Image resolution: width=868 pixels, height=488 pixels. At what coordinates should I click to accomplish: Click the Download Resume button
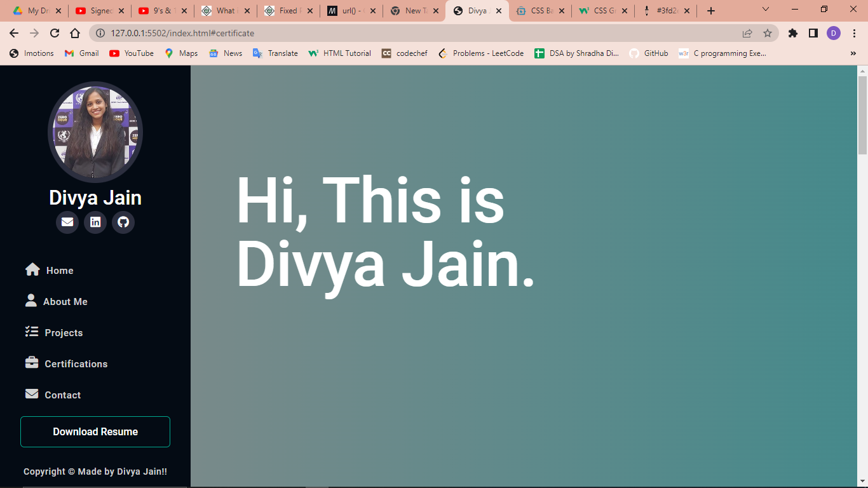[x=95, y=431]
